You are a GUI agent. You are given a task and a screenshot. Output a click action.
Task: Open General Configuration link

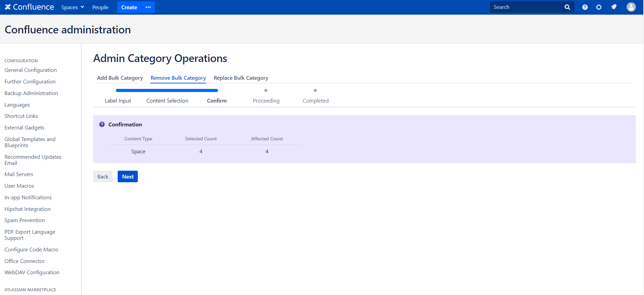31,70
